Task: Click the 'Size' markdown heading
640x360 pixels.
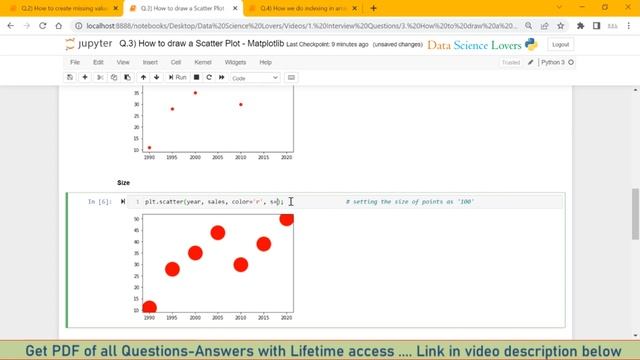Action: point(123,182)
